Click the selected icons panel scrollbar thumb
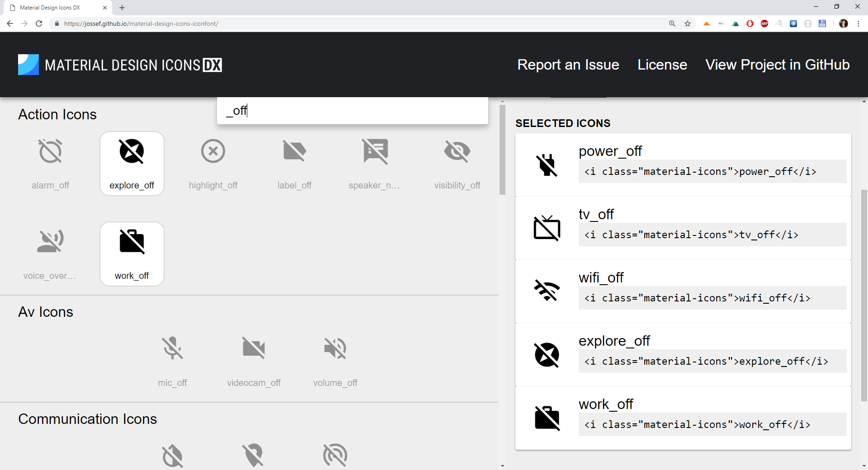868x470 pixels. (x=864, y=295)
